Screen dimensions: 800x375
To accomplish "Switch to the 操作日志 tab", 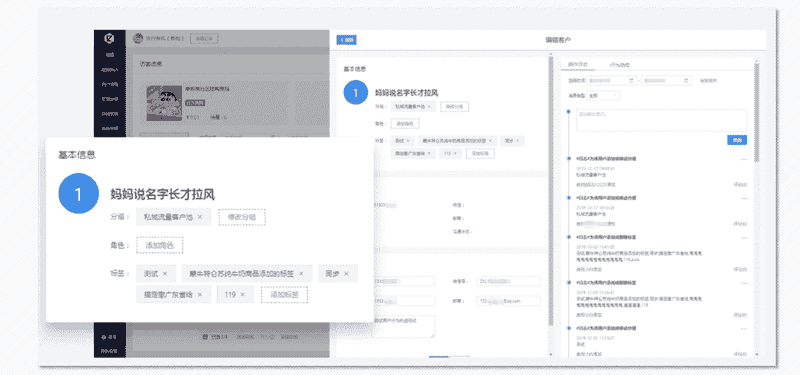I will (x=578, y=65).
